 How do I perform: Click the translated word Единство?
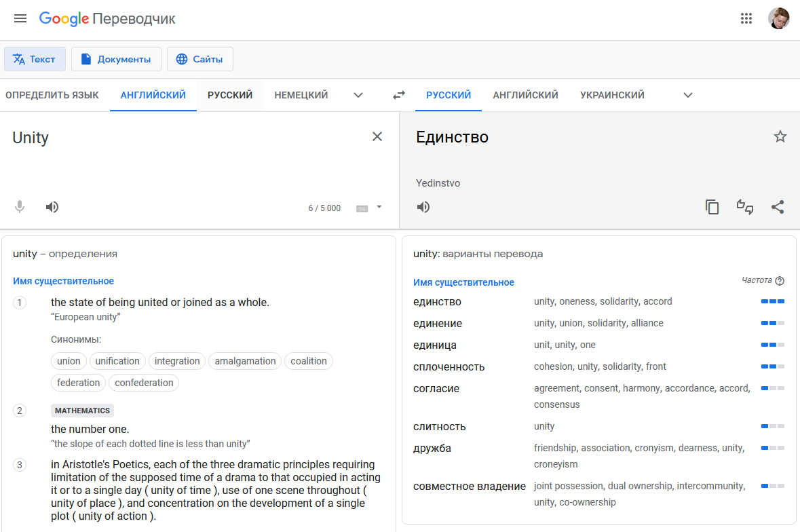point(452,137)
